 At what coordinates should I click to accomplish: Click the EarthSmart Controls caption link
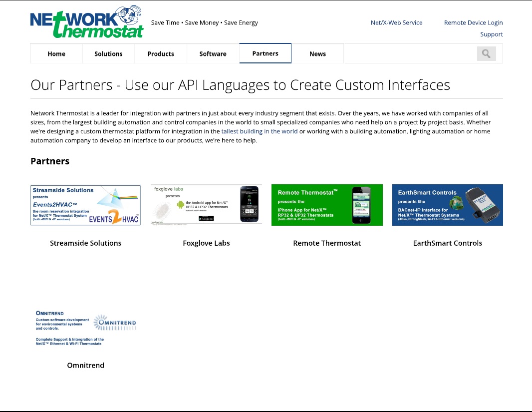coord(448,243)
